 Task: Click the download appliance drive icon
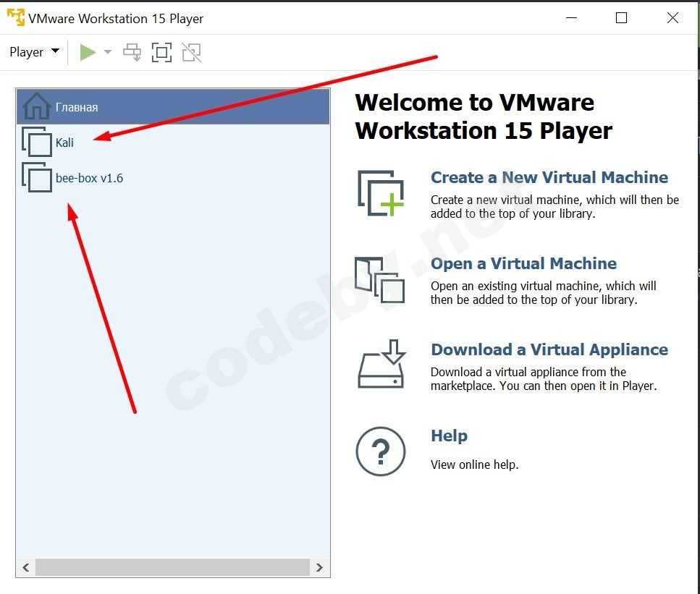click(x=381, y=364)
